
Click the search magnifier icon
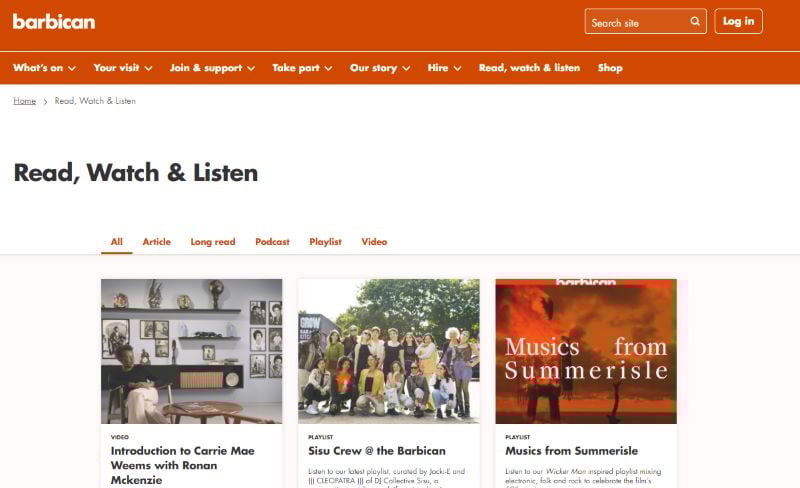[x=695, y=21]
